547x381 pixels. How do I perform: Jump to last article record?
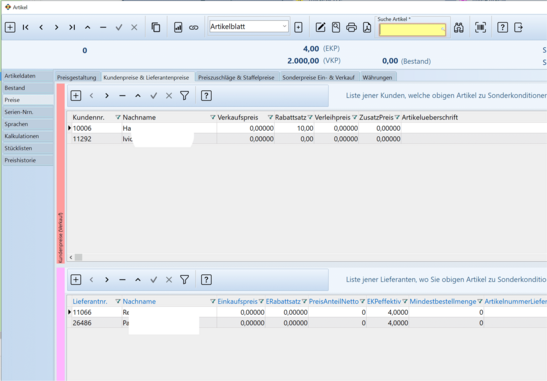(x=72, y=27)
